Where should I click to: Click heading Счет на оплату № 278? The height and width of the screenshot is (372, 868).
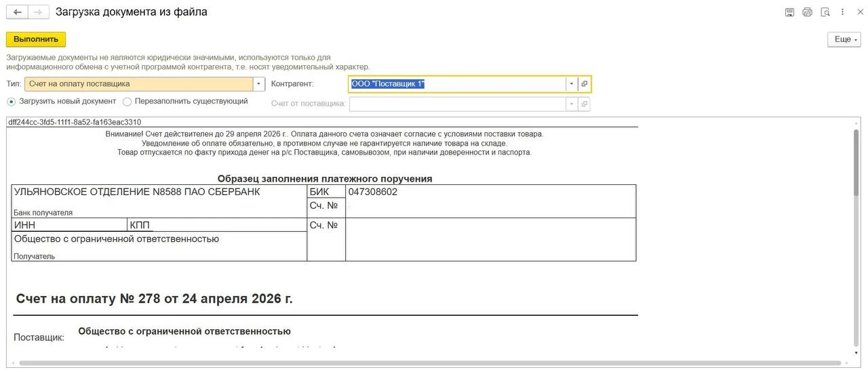[155, 299]
